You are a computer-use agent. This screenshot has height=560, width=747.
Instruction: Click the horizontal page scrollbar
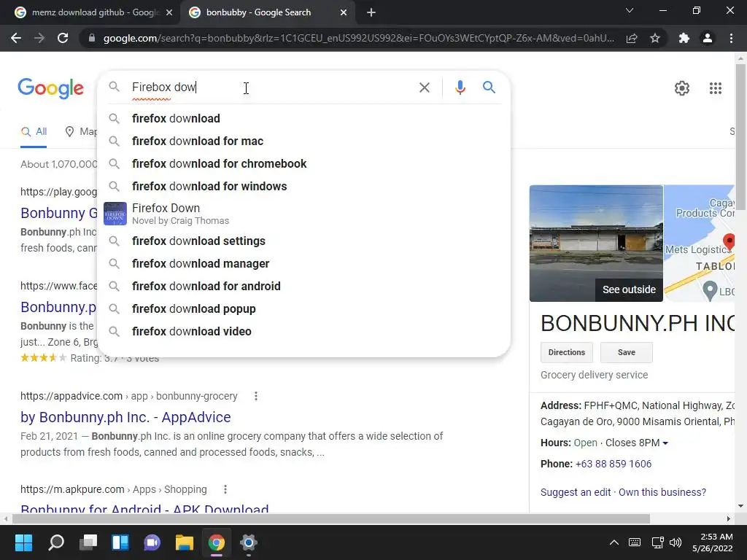pyautogui.click(x=330, y=518)
